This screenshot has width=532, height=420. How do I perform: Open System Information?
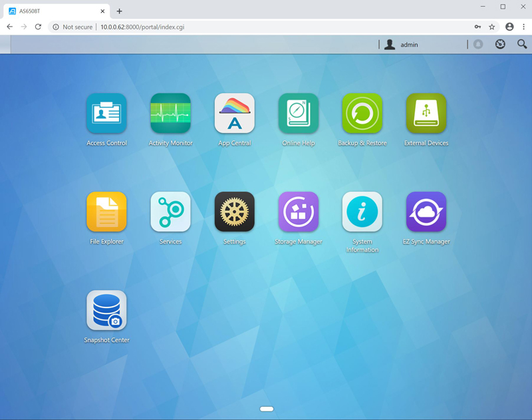(362, 212)
